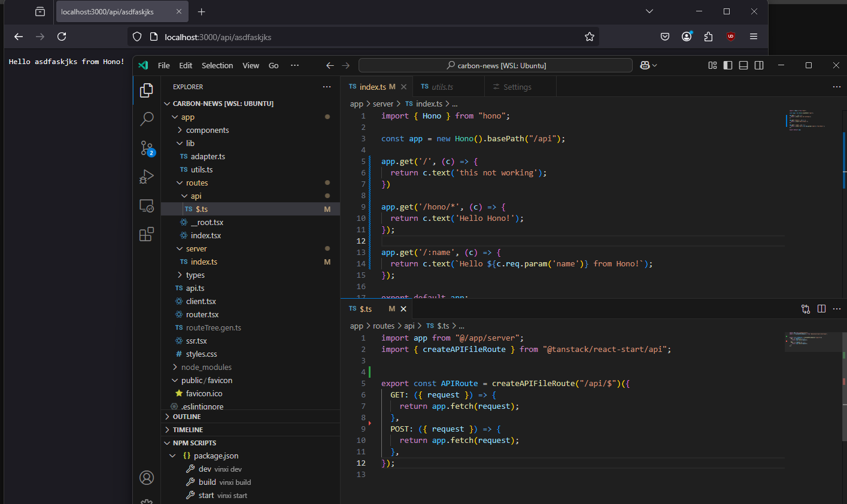
Task: Open the Selection menu
Action: pos(217,65)
